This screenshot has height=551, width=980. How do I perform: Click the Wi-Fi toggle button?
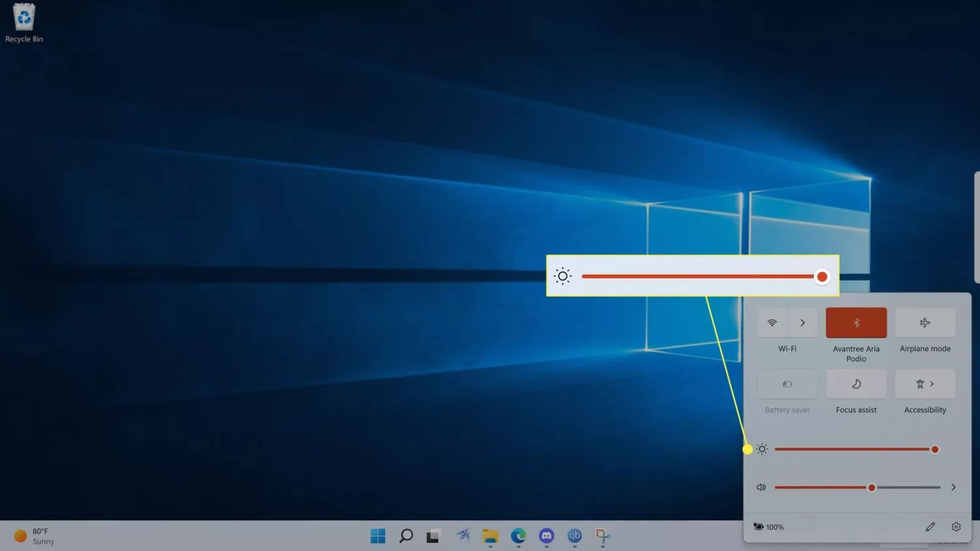pyautogui.click(x=773, y=322)
